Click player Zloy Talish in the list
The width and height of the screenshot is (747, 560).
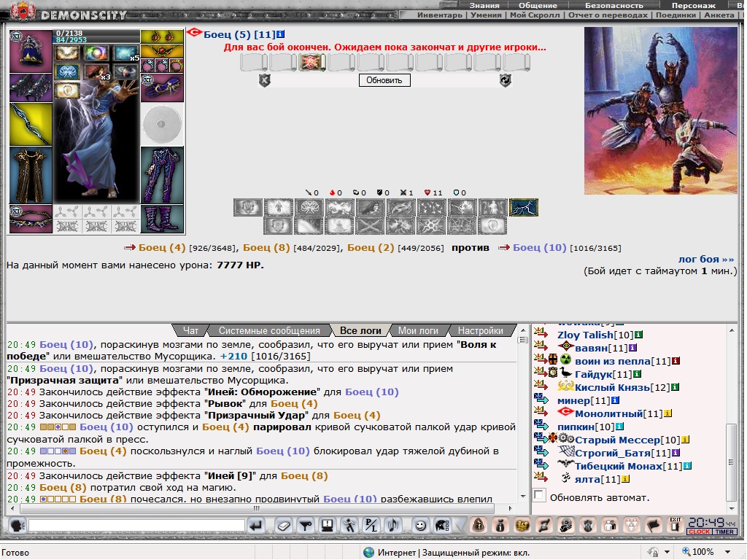(x=586, y=335)
